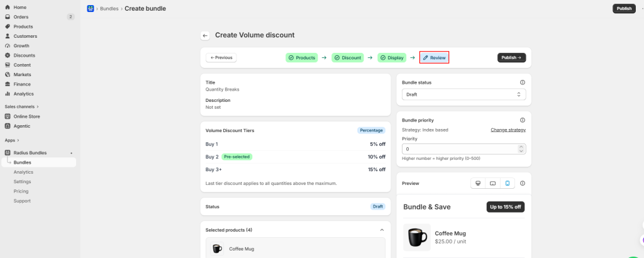Click the Preview info icon

point(523,183)
